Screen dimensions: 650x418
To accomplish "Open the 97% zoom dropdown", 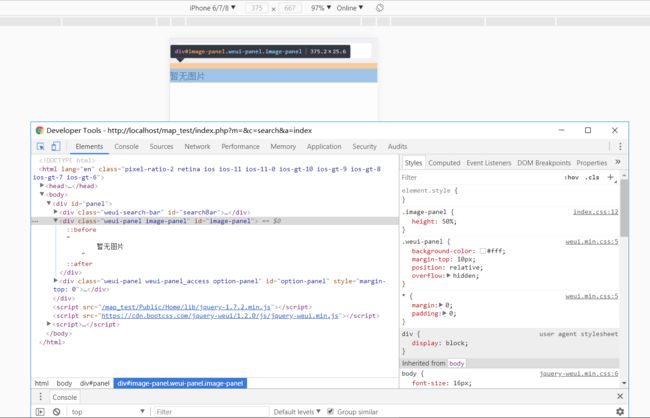I will tap(321, 8).
